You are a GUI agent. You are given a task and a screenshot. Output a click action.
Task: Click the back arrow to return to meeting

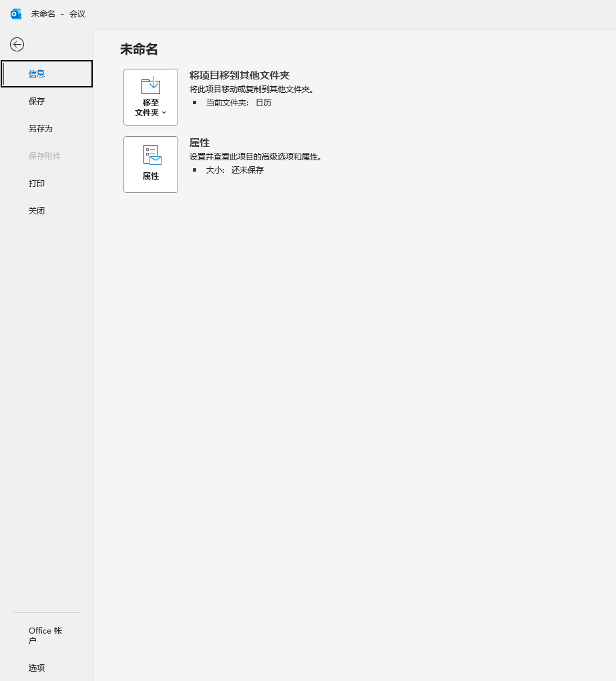click(17, 44)
